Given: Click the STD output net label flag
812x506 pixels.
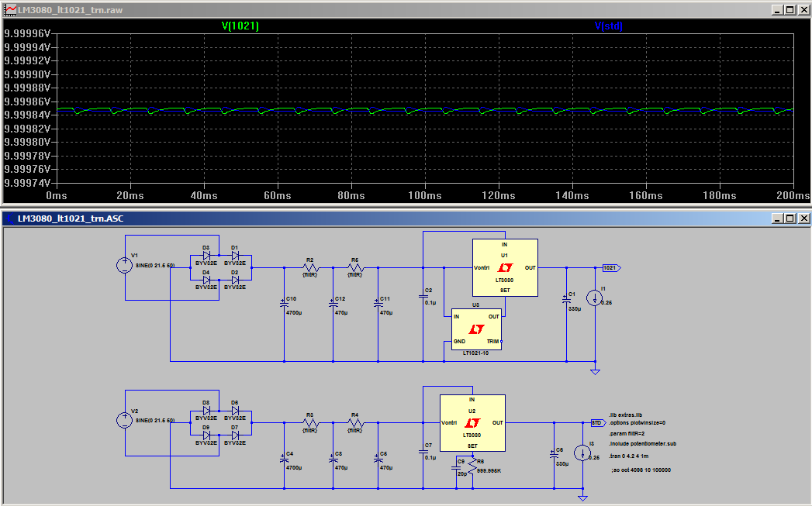Looking at the screenshot, I should click(x=599, y=423).
